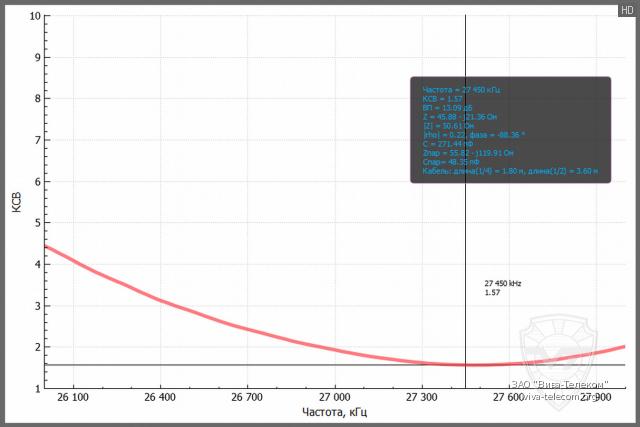Click the HD badge in the corner
This screenshot has width=640, height=427.
click(x=626, y=8)
